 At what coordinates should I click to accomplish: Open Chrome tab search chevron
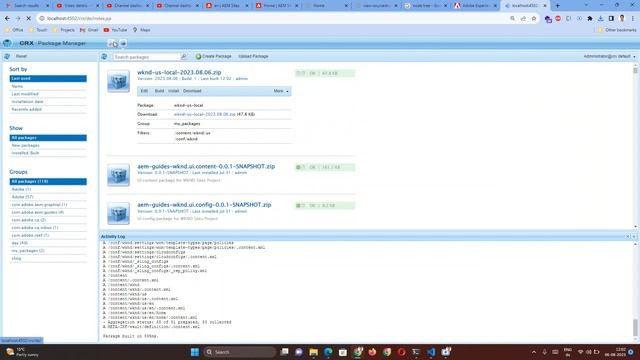pos(586,6)
